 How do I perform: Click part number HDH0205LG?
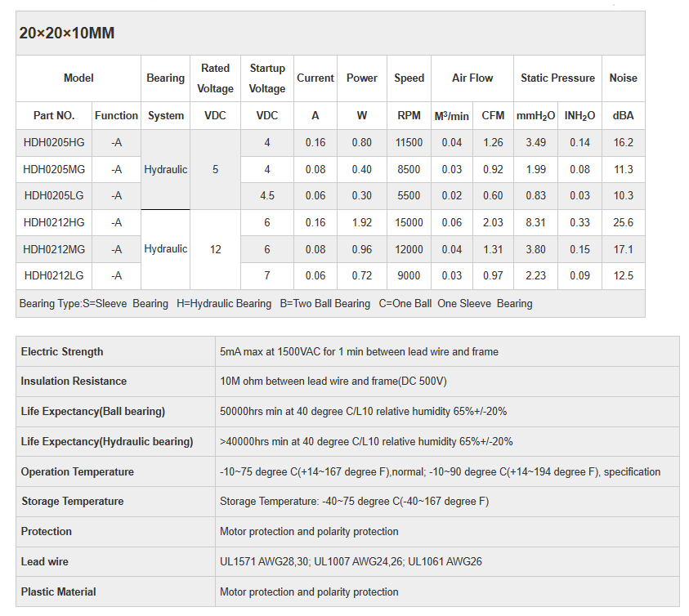point(54,196)
